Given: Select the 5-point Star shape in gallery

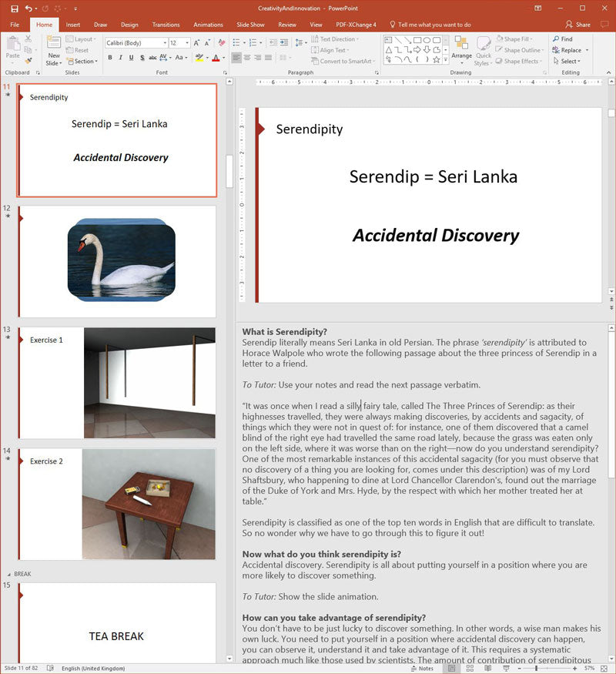Looking at the screenshot, I should (437, 60).
